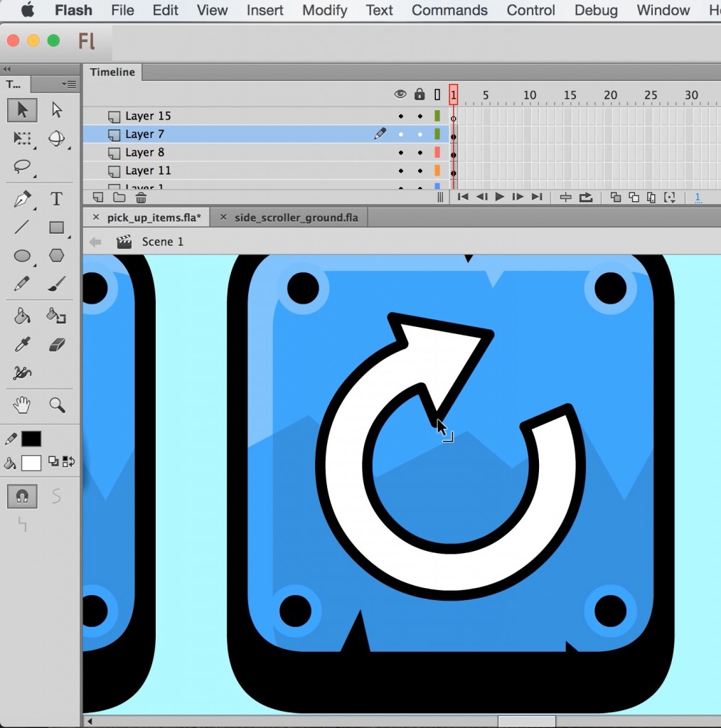Click the black stroke color swatch
Screen dimensions: 721x728
tap(31, 439)
